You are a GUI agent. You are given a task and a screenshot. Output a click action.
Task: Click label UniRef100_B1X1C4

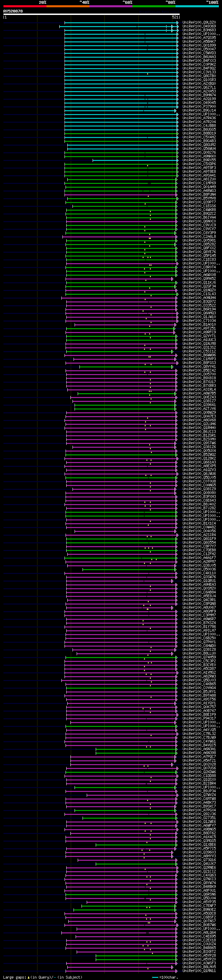pyautogui.click(x=199, y=523)
